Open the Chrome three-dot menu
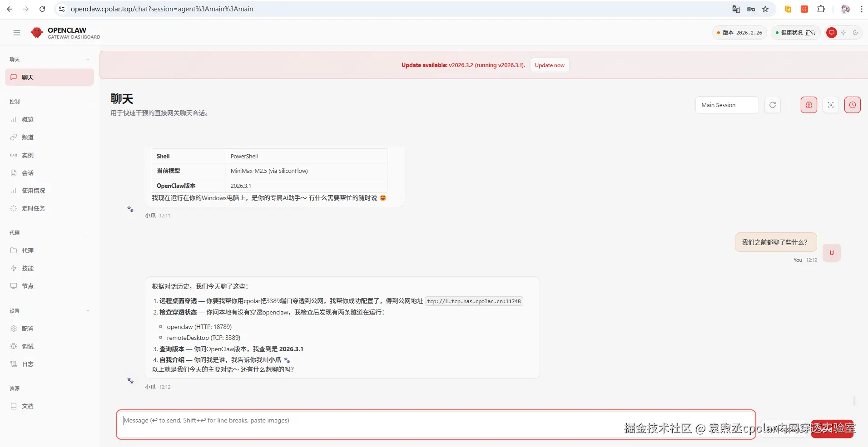 click(861, 9)
